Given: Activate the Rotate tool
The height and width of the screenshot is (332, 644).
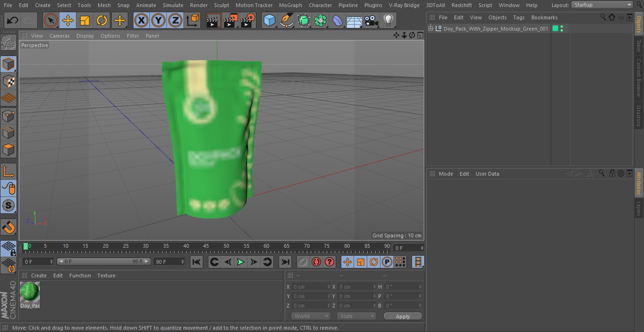Looking at the screenshot, I should [x=102, y=20].
